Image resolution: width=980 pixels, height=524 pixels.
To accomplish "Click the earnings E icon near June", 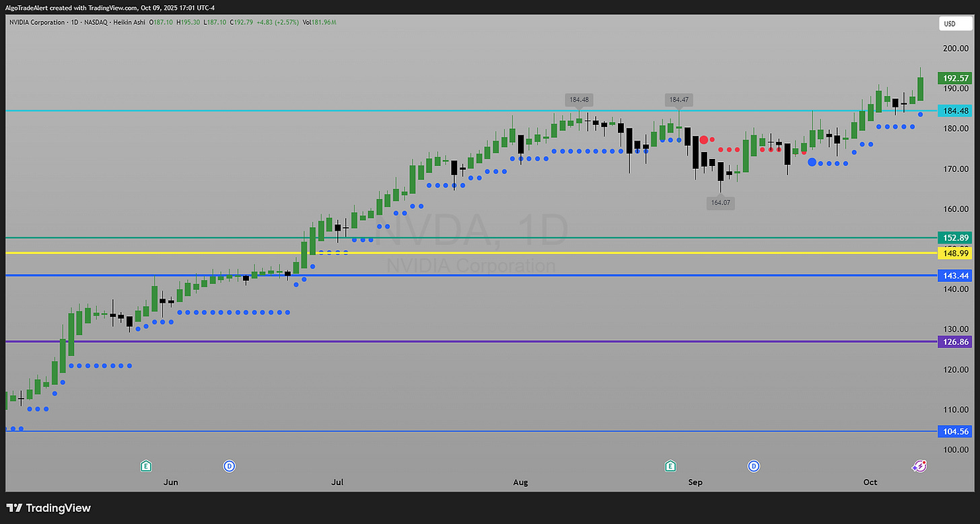I will point(145,465).
